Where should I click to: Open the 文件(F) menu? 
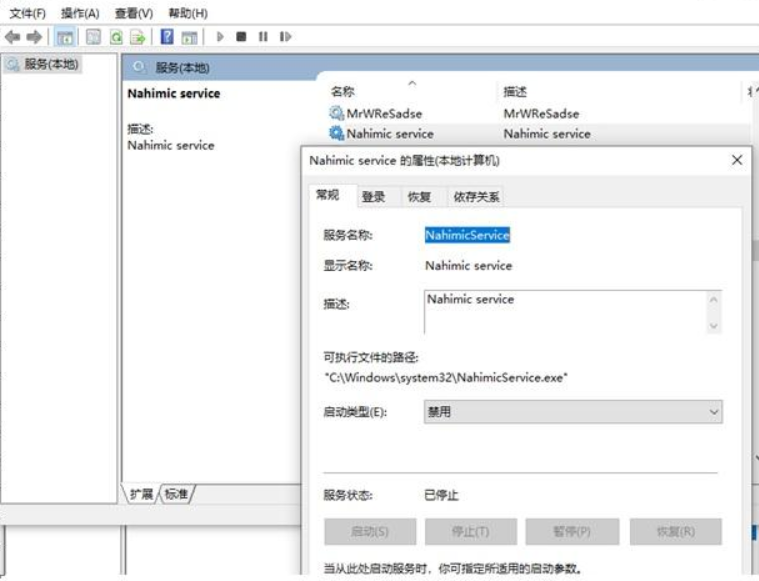coord(28,13)
